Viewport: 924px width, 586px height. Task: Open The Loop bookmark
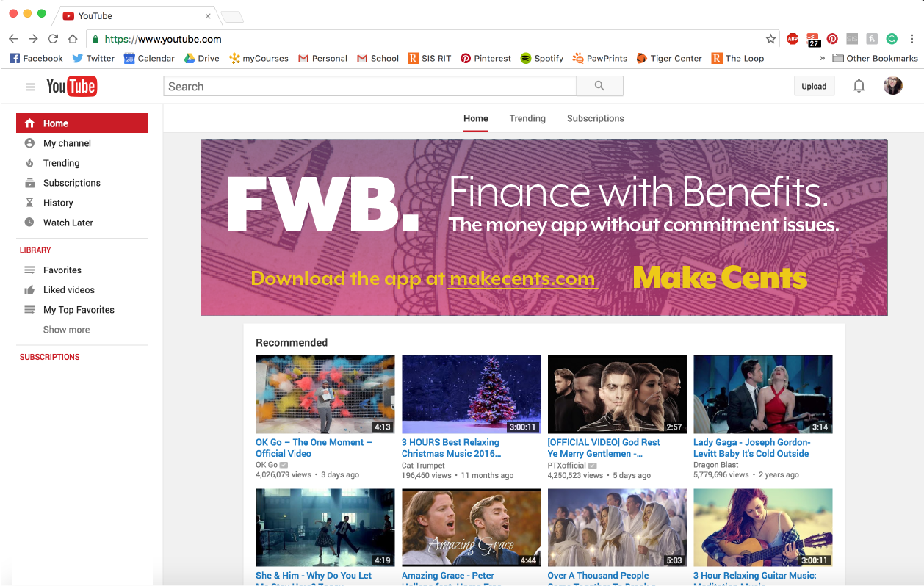pos(737,58)
